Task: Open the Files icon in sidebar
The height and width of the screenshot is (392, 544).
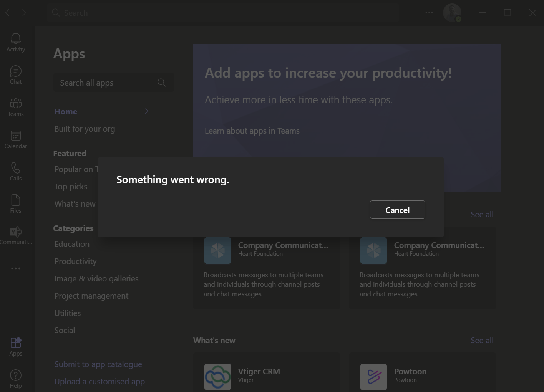Action: tap(16, 200)
